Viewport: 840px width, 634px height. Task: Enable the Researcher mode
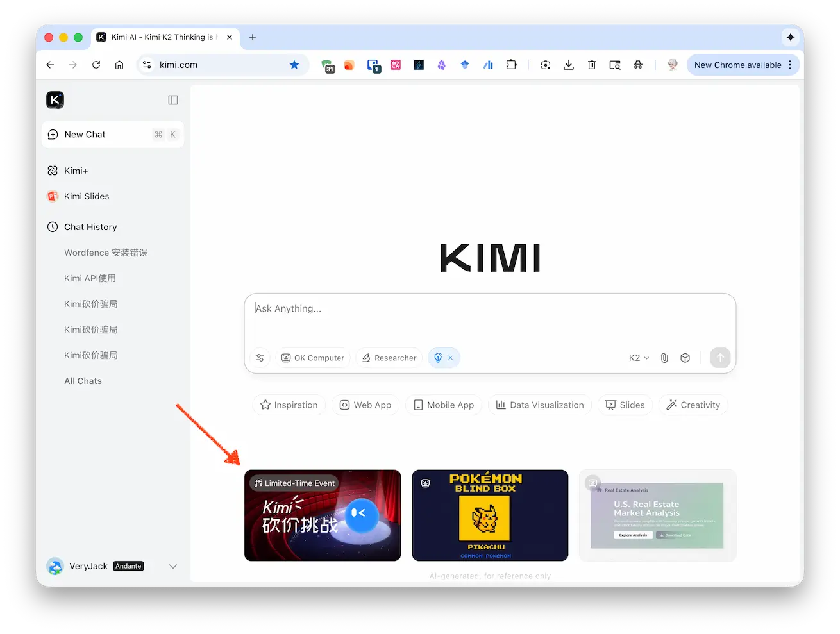tap(389, 358)
